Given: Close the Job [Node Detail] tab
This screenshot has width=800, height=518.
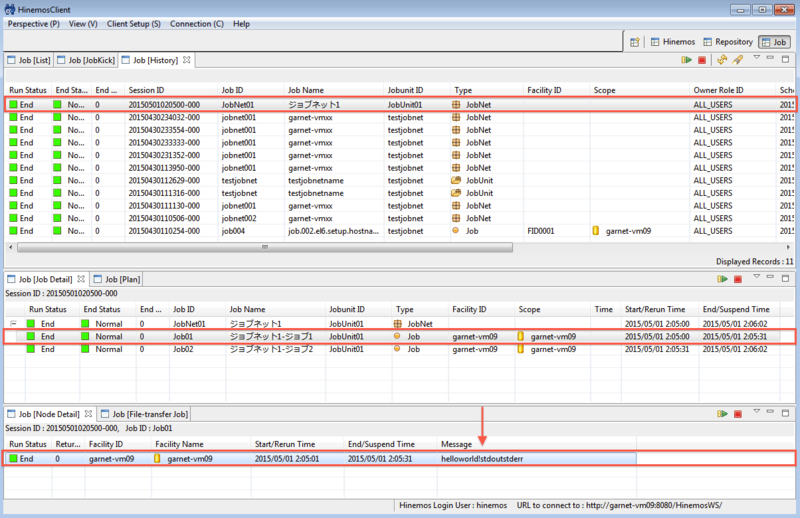Looking at the screenshot, I should 88,414.
